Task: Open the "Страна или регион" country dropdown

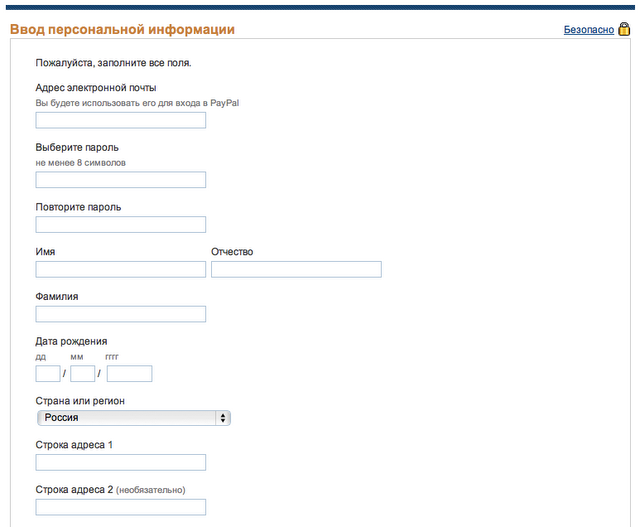Action: tap(133, 418)
